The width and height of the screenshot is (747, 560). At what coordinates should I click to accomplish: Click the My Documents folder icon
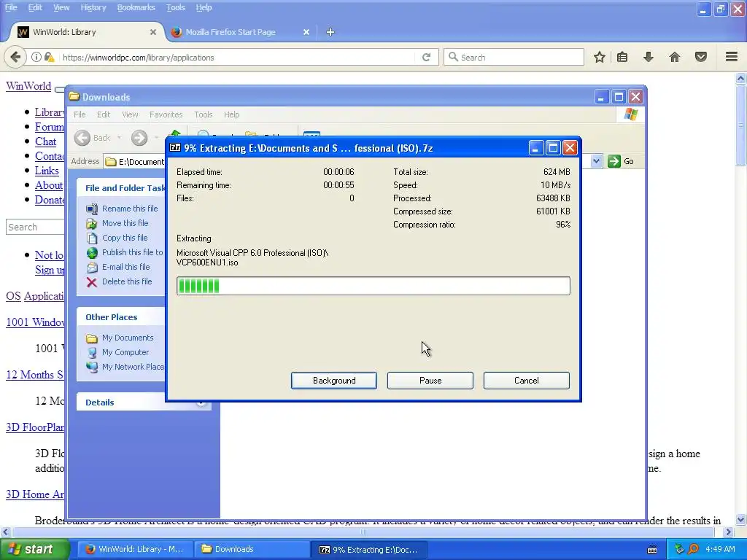92,338
